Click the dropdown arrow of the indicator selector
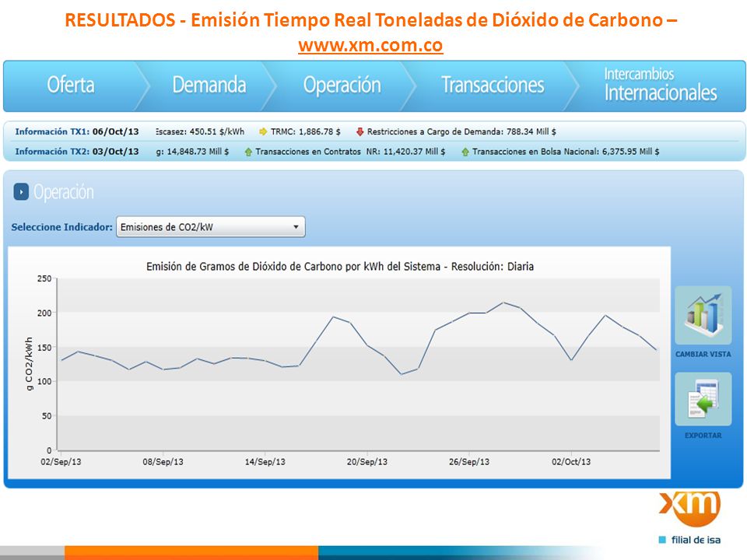Viewport: 747px width, 560px height. (x=296, y=226)
